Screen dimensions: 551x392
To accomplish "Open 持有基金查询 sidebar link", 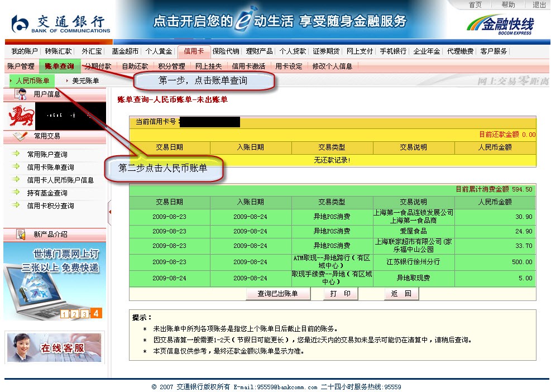I will pos(47,193).
